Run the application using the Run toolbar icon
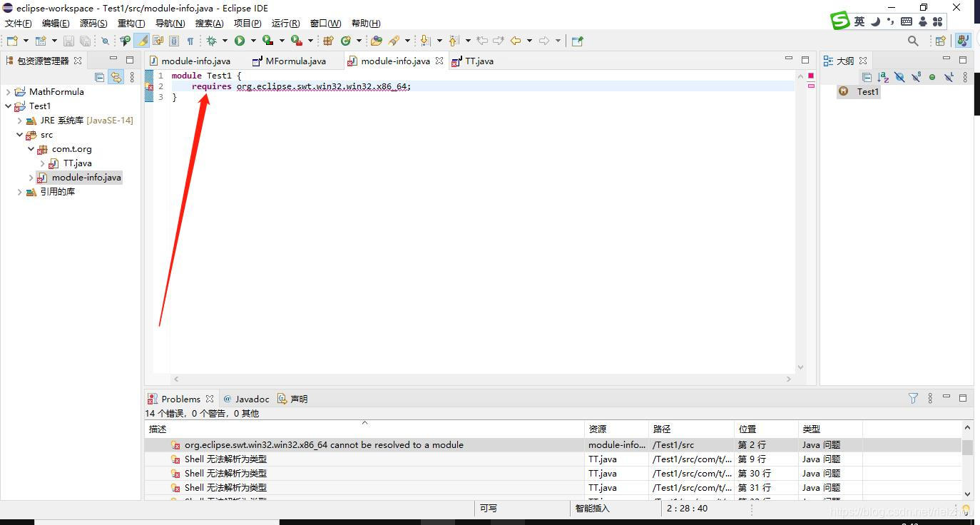 238,41
